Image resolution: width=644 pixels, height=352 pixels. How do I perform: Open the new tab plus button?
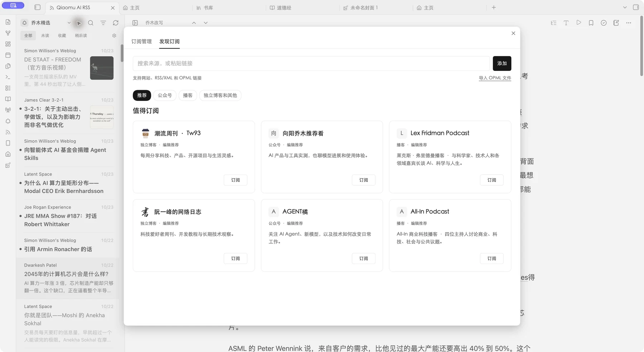(x=494, y=8)
